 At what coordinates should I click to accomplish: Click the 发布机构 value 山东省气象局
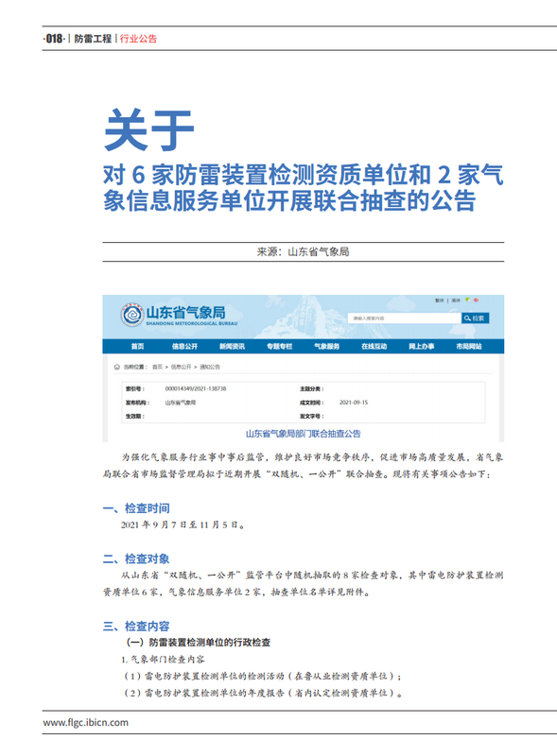pos(181,403)
